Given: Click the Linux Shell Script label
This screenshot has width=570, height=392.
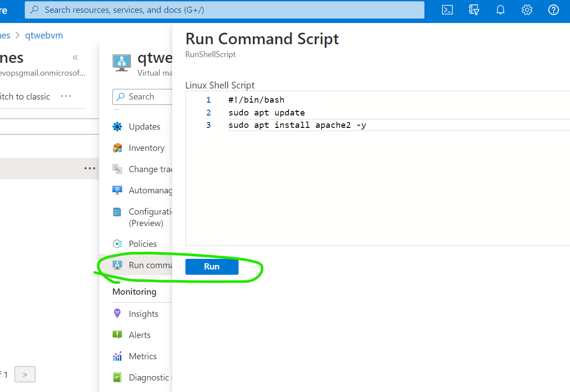Looking at the screenshot, I should tap(220, 85).
